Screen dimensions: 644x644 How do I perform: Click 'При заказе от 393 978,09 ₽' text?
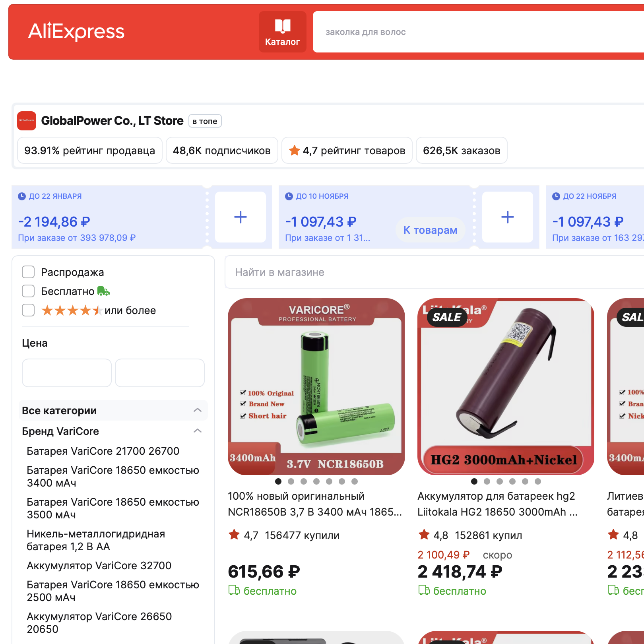77,238
